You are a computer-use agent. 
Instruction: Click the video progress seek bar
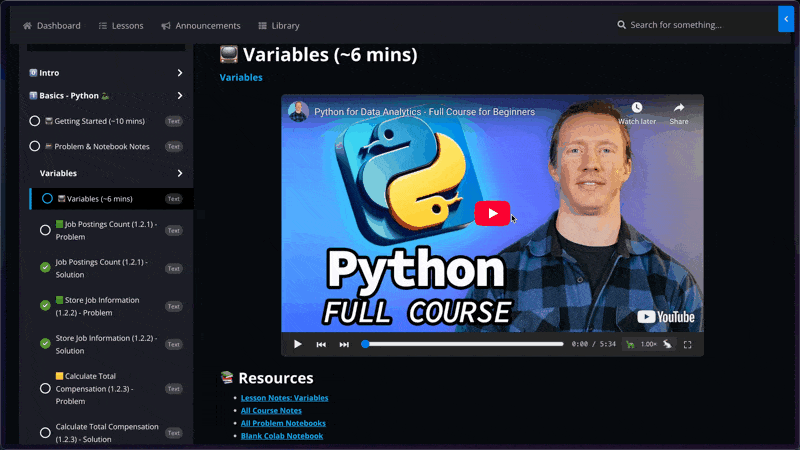pos(464,344)
